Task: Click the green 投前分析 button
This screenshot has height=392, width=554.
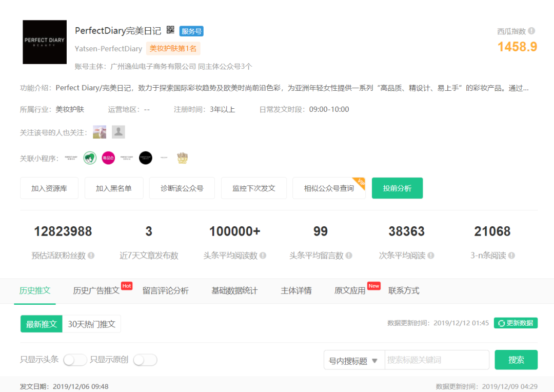Action: pyautogui.click(x=397, y=188)
